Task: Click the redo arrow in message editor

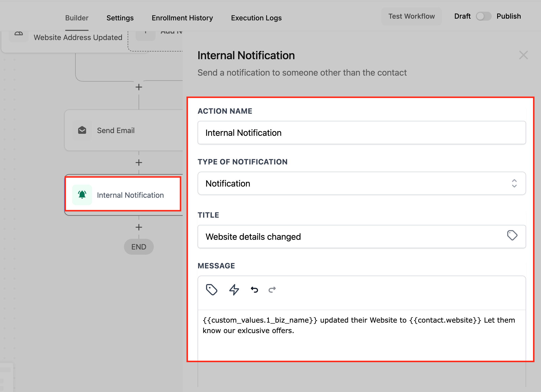Action: tap(272, 290)
